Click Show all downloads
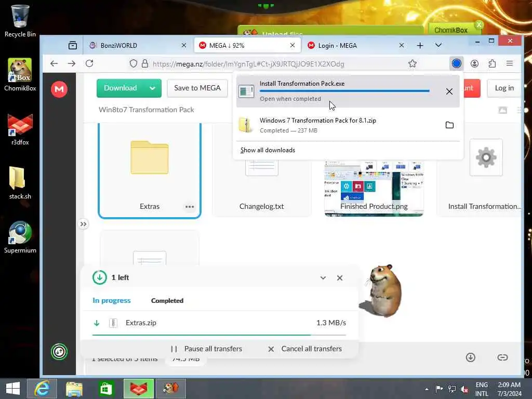Image resolution: width=532 pixels, height=399 pixels. [x=268, y=150]
